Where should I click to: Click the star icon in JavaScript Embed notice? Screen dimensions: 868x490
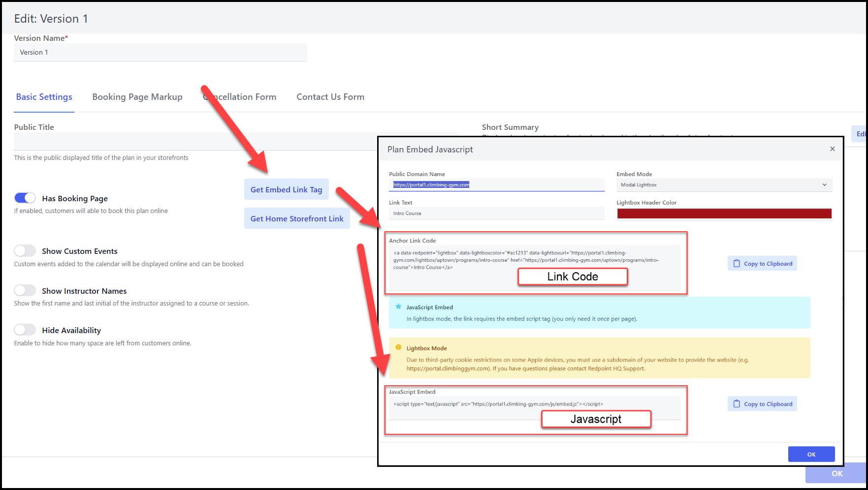pos(398,306)
